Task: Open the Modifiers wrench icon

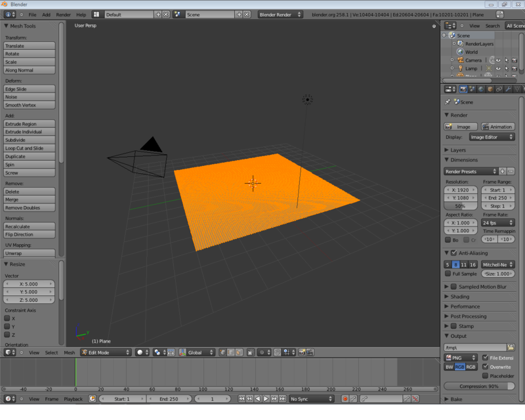Action: 508,89
